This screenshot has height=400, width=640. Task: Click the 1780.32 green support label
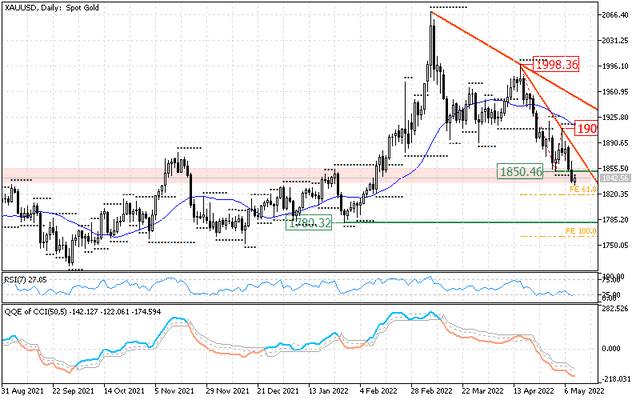pyautogui.click(x=309, y=223)
